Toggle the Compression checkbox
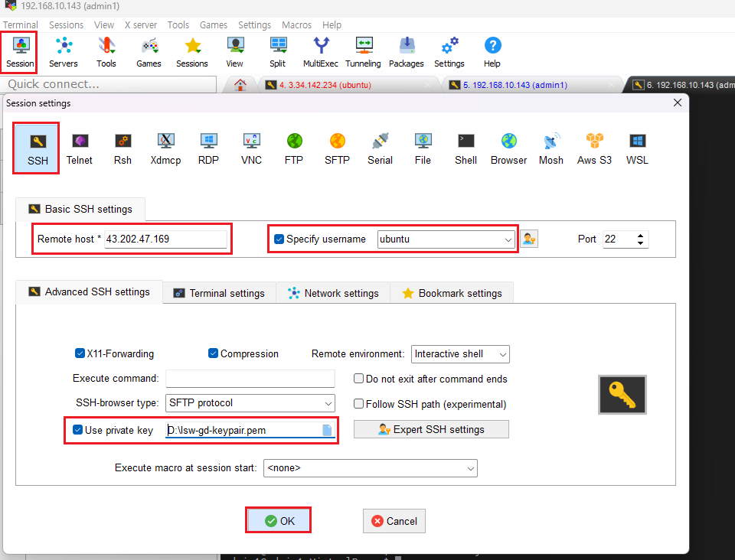 point(213,353)
